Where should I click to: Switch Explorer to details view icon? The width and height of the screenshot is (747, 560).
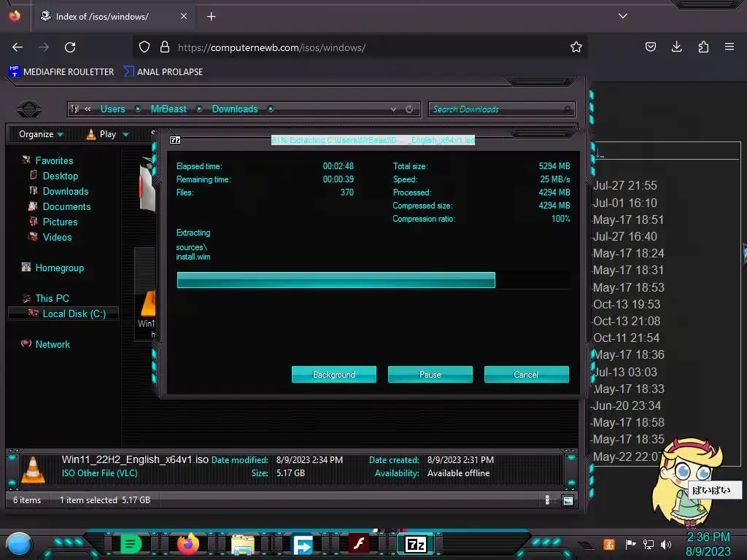tap(547, 499)
